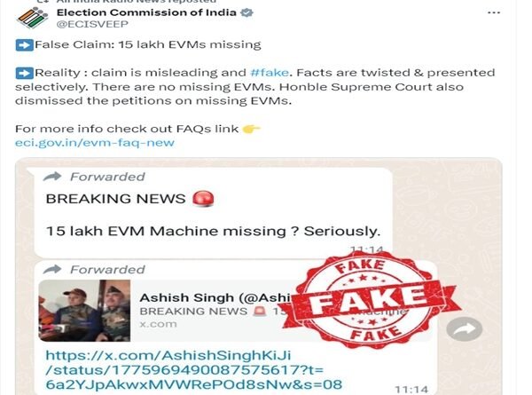
Task: Click the red siren emoji after BREAKING NEWS
Action: (203, 199)
